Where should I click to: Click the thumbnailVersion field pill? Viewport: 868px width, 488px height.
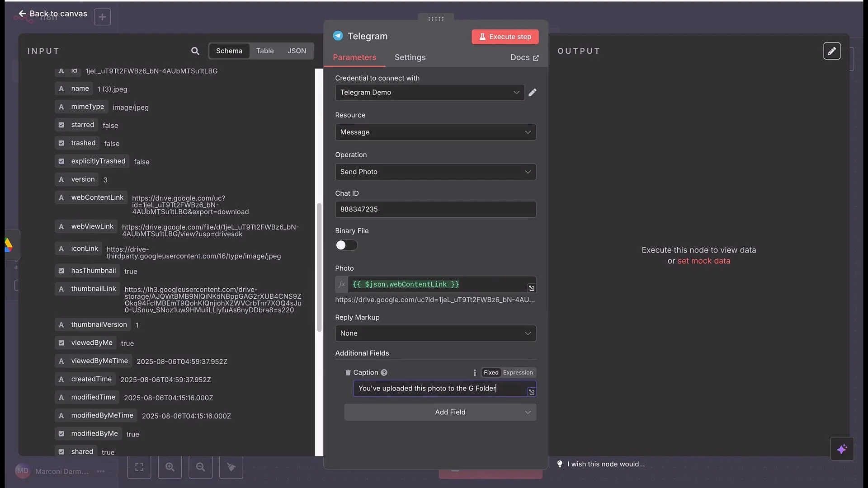pos(93,324)
